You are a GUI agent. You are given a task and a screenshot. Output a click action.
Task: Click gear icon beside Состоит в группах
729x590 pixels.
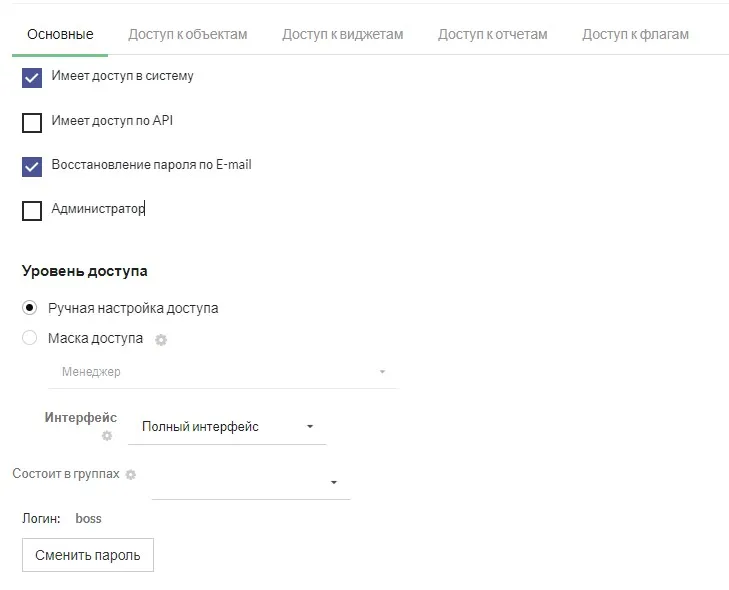[x=130, y=475]
